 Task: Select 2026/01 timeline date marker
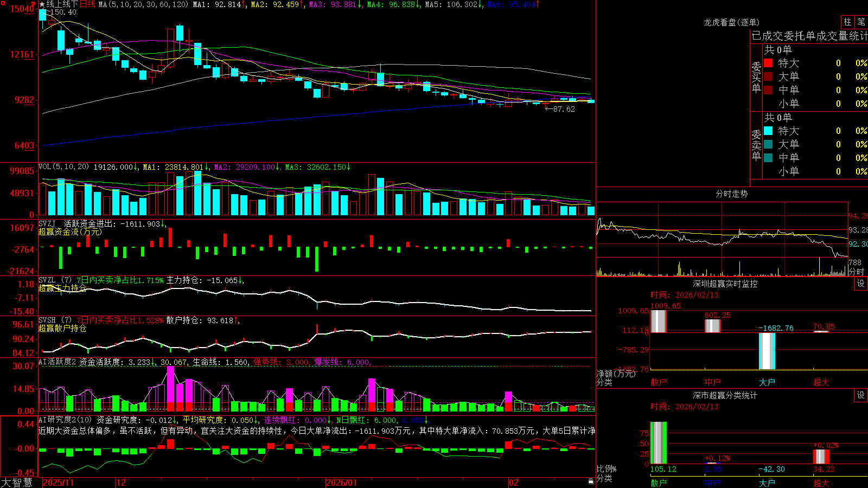coord(341,483)
